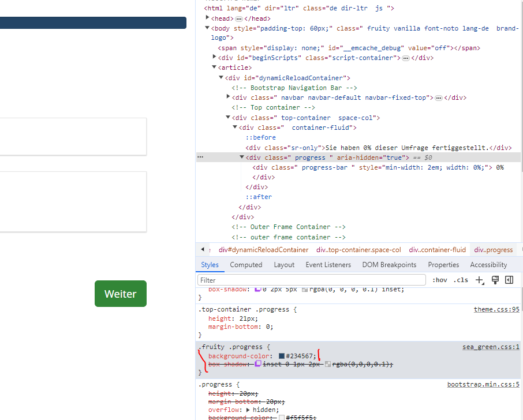
Task: Click the new style rule plus icon
Action: 479,280
